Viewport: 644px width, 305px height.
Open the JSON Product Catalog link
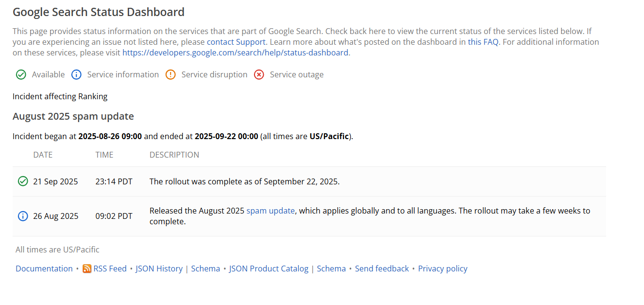[269, 269]
